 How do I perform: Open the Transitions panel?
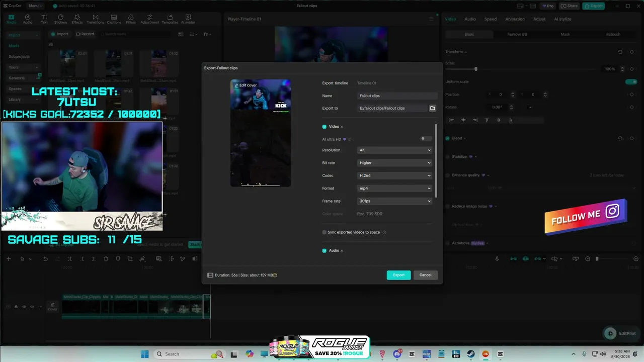95,19
